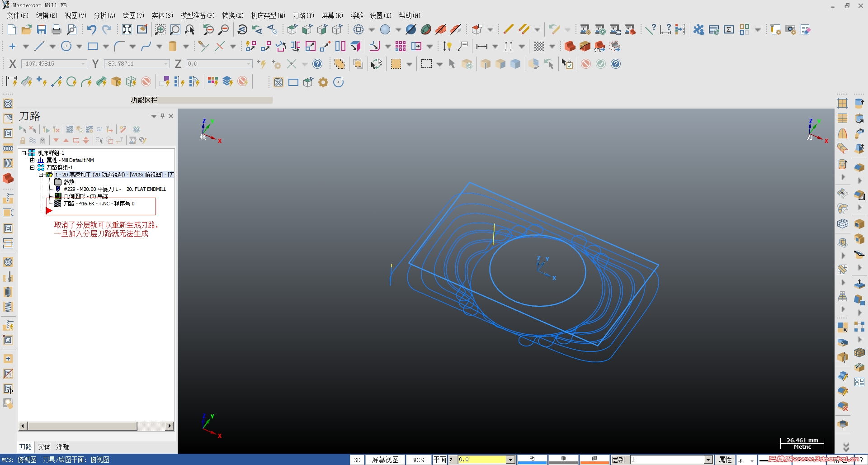This screenshot has height=465, width=868.
Task: Click the horizontal scrollbar in 刀路 panel
Action: tap(96, 426)
